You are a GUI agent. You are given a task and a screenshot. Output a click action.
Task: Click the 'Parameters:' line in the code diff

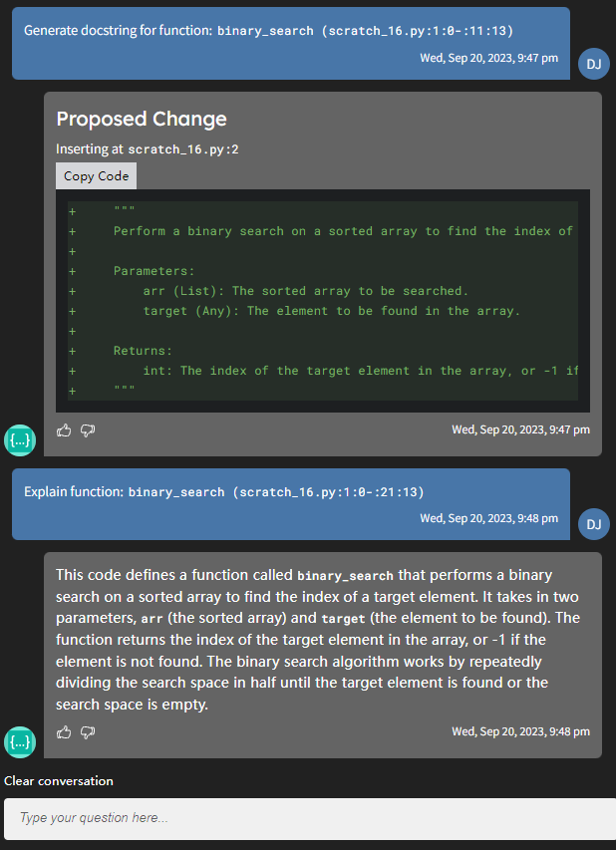point(154,271)
